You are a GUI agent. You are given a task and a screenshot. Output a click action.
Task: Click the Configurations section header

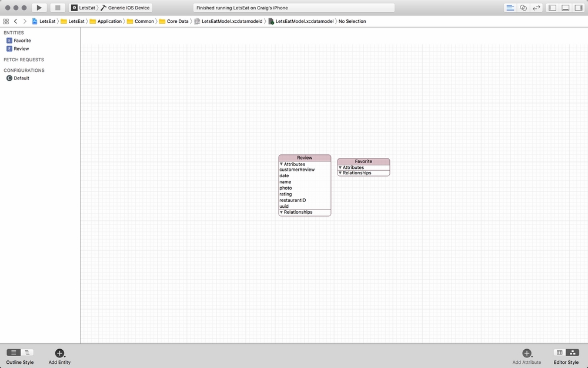[24, 70]
